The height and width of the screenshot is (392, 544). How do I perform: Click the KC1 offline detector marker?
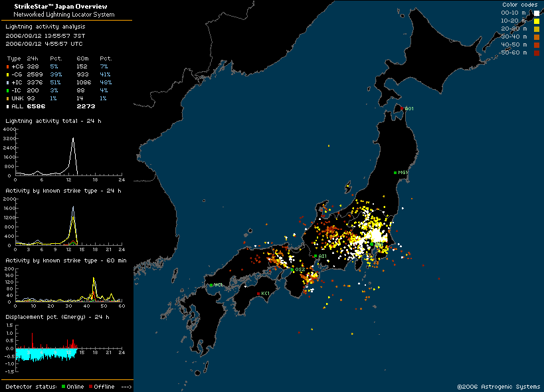pyautogui.click(x=258, y=293)
